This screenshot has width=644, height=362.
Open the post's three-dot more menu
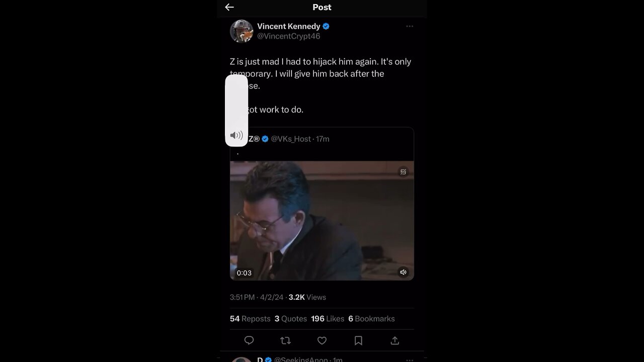[410, 26]
